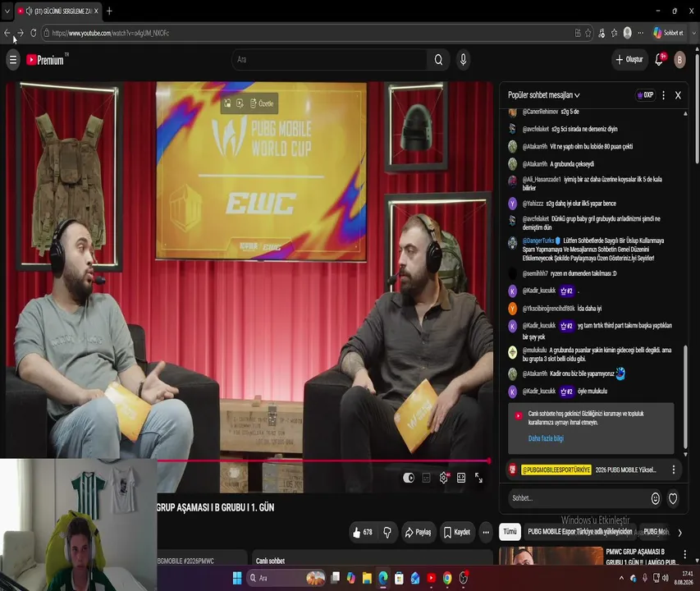
Task: Save video with Kaydet button
Action: pyautogui.click(x=457, y=532)
